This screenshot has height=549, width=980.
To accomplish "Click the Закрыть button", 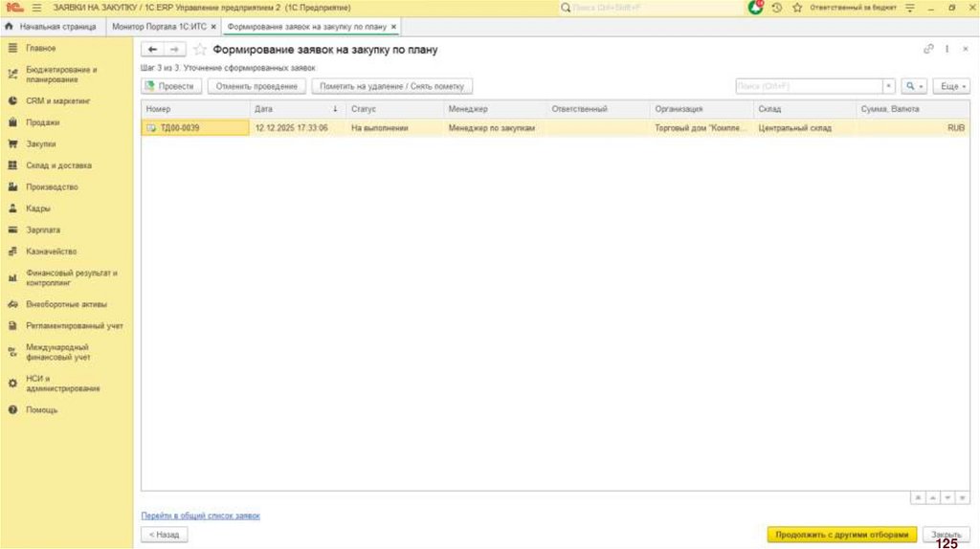I will [947, 535].
